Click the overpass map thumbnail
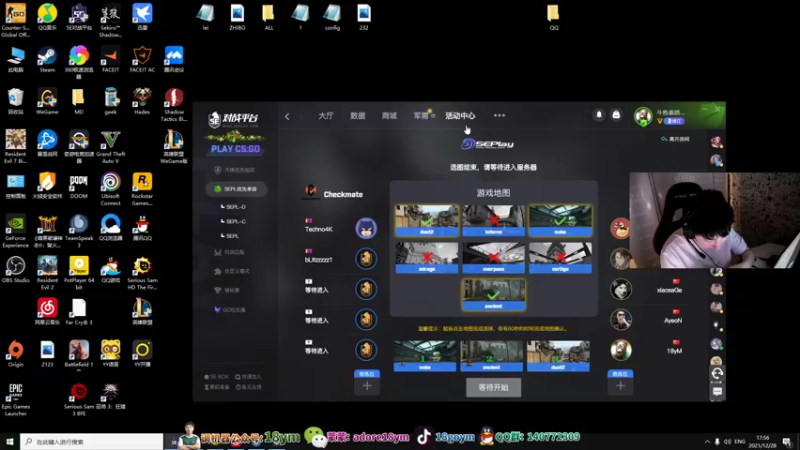Viewport: 800px width, 450px height. 493,258
